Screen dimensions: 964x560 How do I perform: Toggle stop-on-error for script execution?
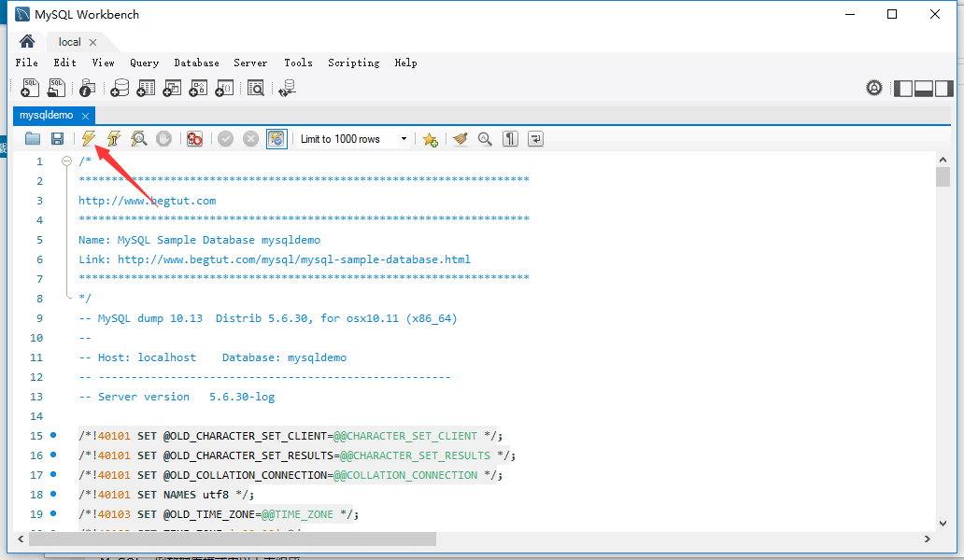[x=194, y=139]
